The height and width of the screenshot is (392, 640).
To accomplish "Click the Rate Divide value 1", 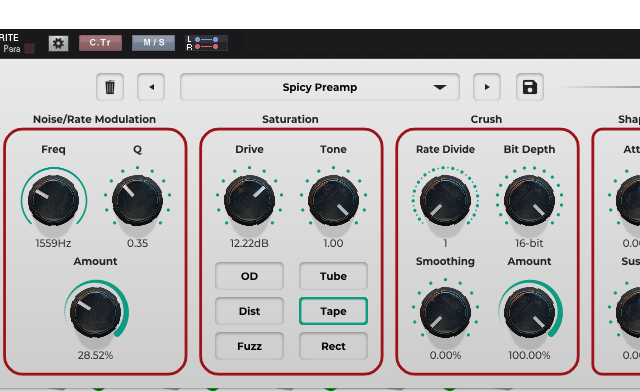I will (x=445, y=243).
